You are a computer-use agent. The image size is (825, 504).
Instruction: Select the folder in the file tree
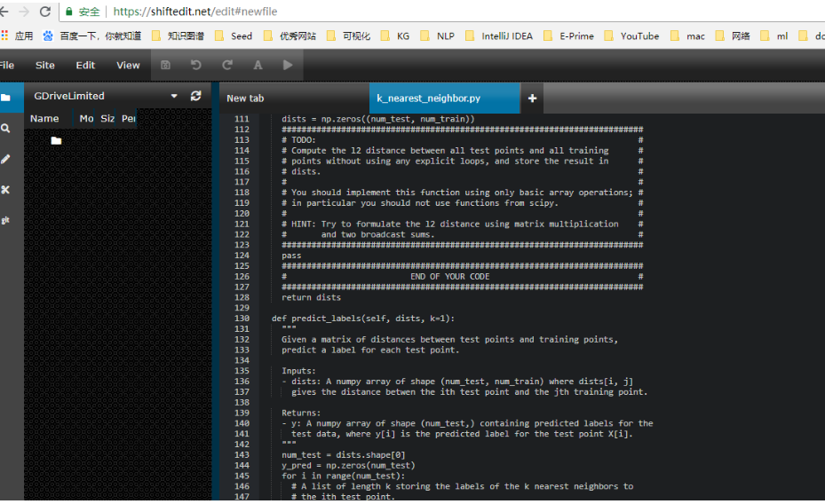point(56,140)
